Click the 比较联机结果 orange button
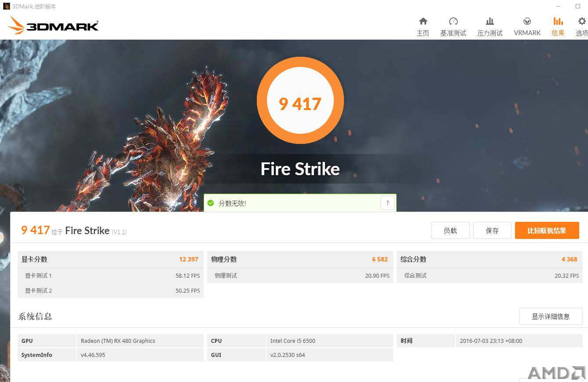Image resolution: width=588 pixels, height=382 pixels. click(x=547, y=231)
